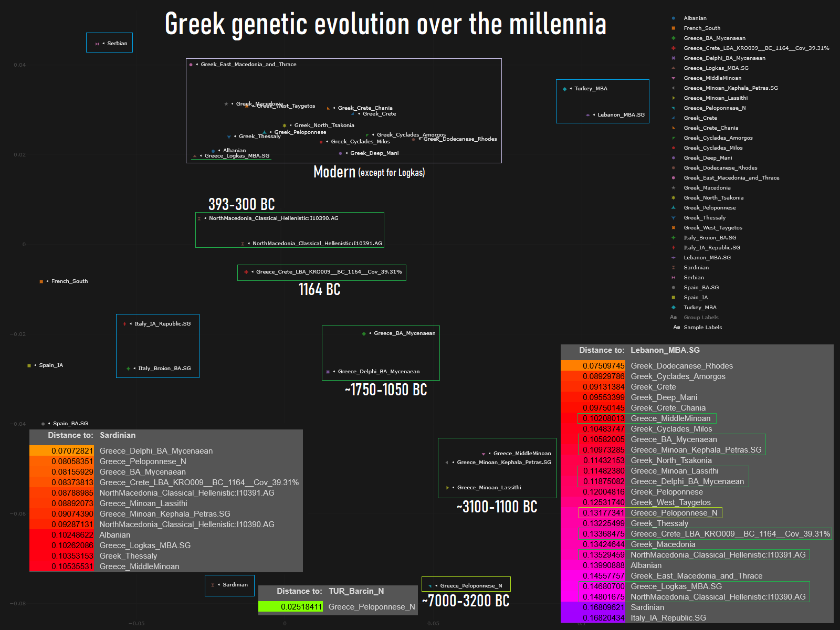The height and width of the screenshot is (630, 840).
Task: Click the Greece_Peloponnese_N data point in the plot
Action: [430, 586]
